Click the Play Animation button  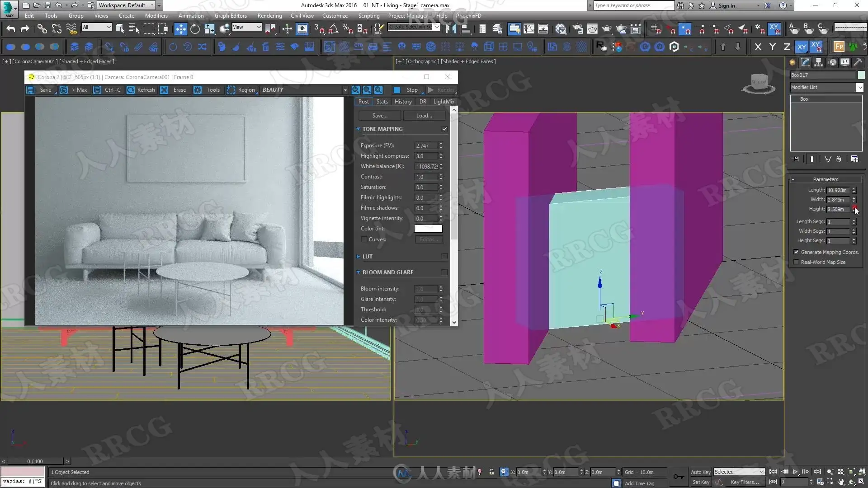click(x=795, y=472)
